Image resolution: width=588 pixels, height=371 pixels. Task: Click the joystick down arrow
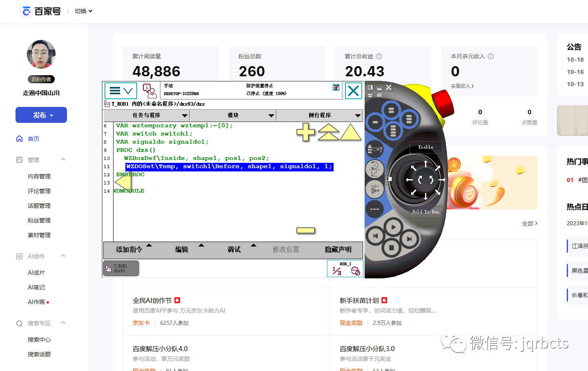pyautogui.click(x=425, y=196)
